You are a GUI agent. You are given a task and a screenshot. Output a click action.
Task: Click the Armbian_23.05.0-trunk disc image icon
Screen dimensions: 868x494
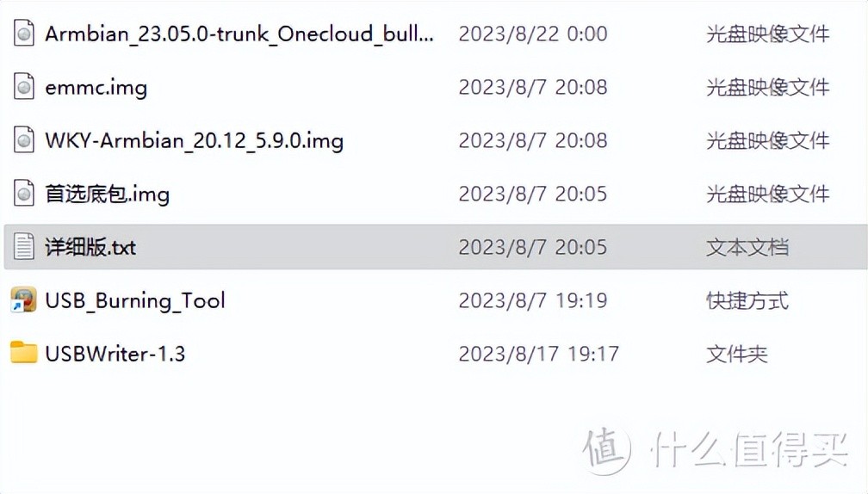(x=24, y=34)
